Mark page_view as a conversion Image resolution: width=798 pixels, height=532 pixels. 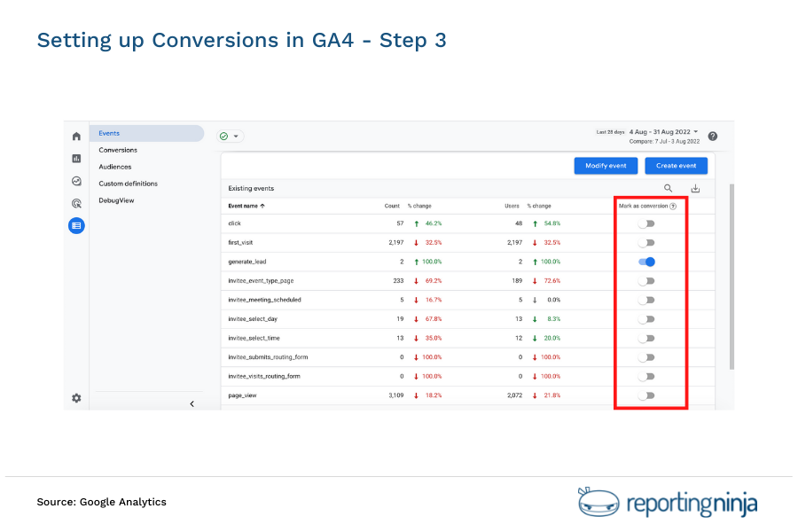pos(647,395)
